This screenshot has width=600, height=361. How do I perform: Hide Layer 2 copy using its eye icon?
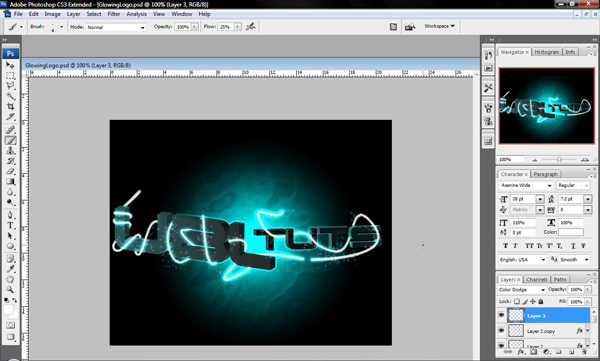[501, 330]
